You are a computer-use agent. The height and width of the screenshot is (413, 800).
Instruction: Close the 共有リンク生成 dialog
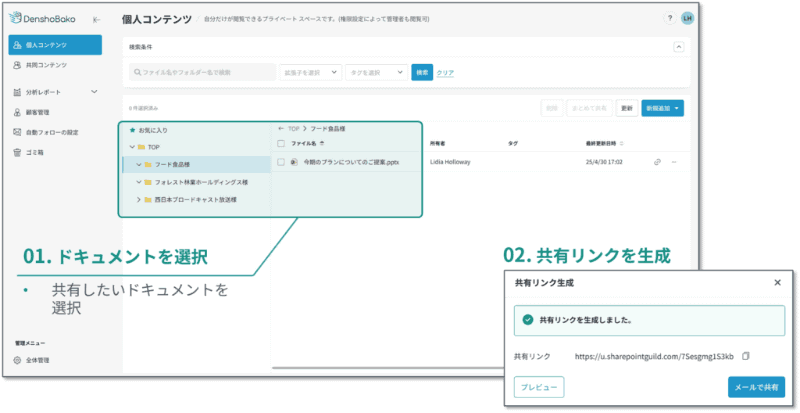tap(778, 282)
